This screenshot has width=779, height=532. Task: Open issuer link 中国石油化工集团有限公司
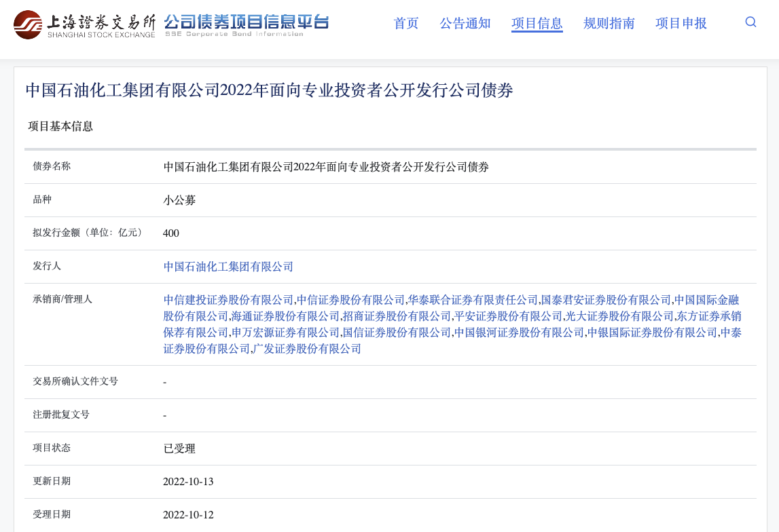point(228,267)
